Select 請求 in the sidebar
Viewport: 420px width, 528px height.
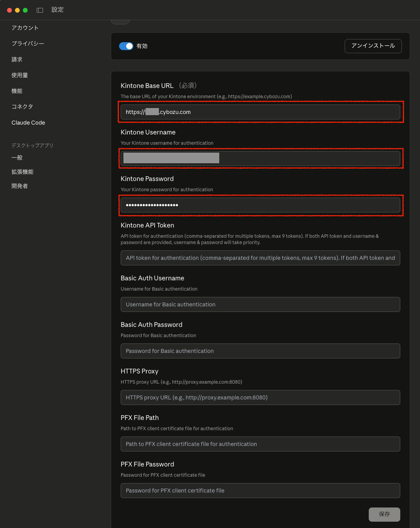coord(17,59)
